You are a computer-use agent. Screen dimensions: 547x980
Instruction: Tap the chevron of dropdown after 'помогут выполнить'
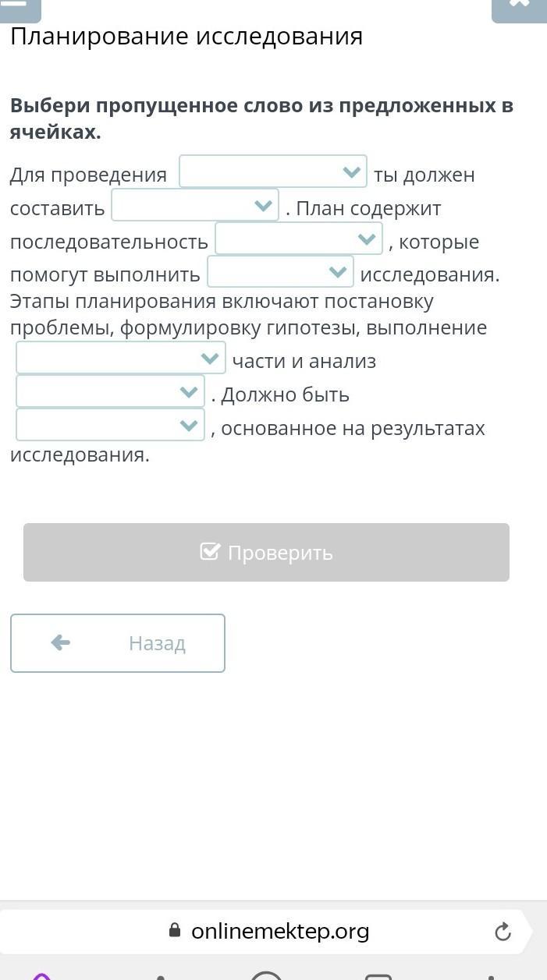click(x=338, y=272)
